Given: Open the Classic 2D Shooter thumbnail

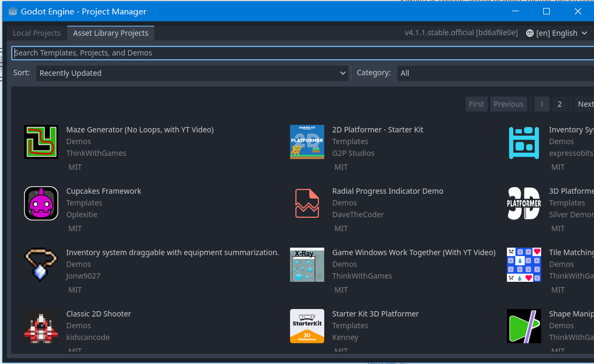Looking at the screenshot, I should [x=41, y=326].
